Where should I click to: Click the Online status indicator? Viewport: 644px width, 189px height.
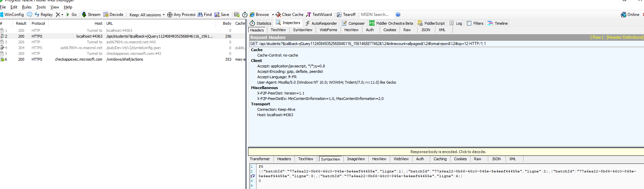(630, 15)
